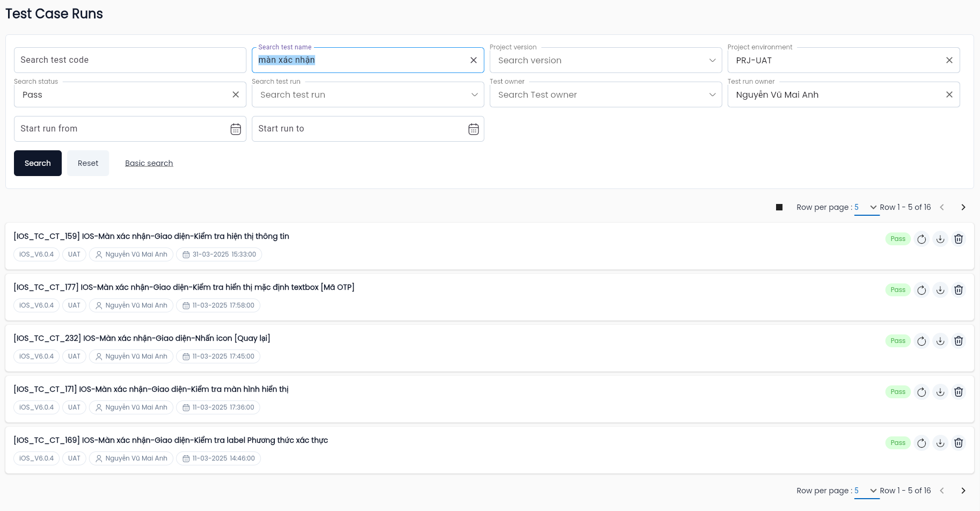980x511 pixels.
Task: Rerun test case IOS_TC_CT_177
Action: click(922, 290)
